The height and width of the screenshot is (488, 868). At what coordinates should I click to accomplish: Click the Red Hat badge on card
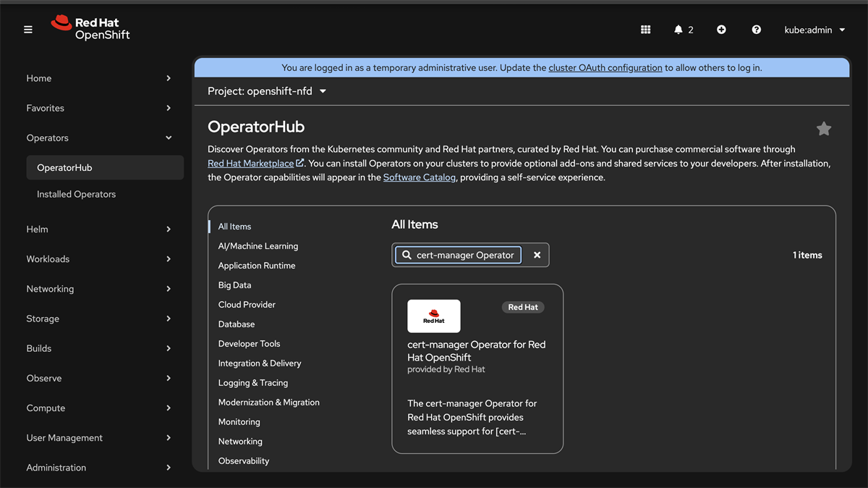[x=523, y=307]
